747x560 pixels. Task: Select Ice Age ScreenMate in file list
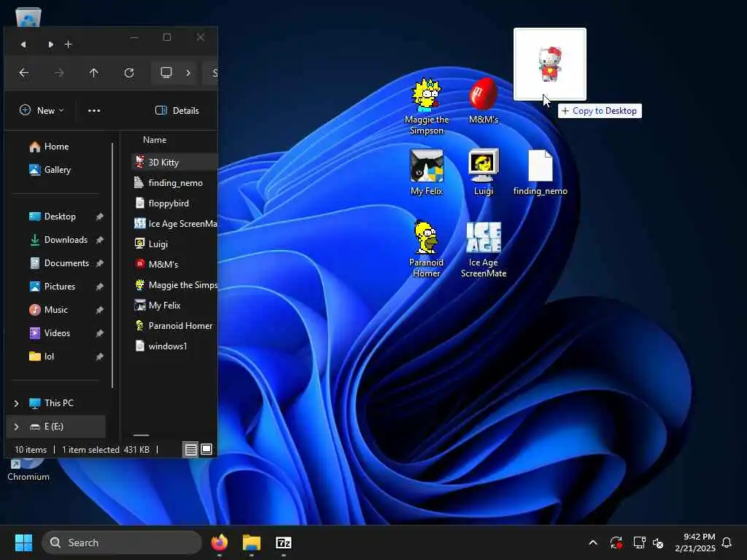point(174,224)
